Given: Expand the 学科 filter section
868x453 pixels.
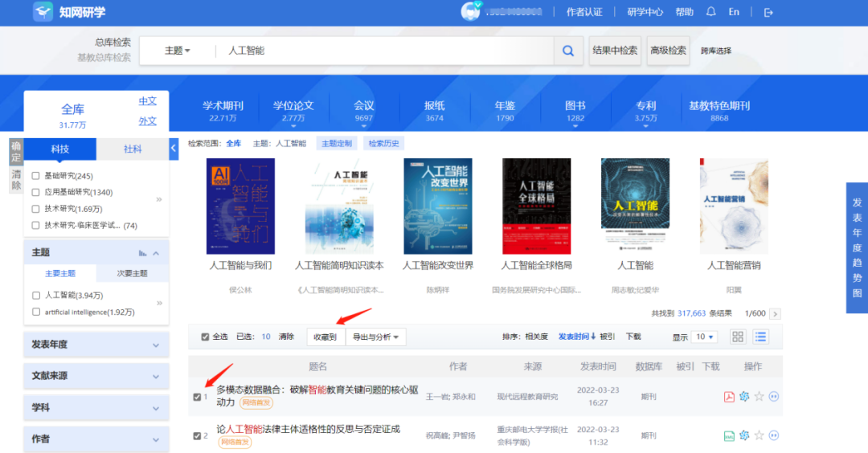Looking at the screenshot, I should pyautogui.click(x=96, y=408).
